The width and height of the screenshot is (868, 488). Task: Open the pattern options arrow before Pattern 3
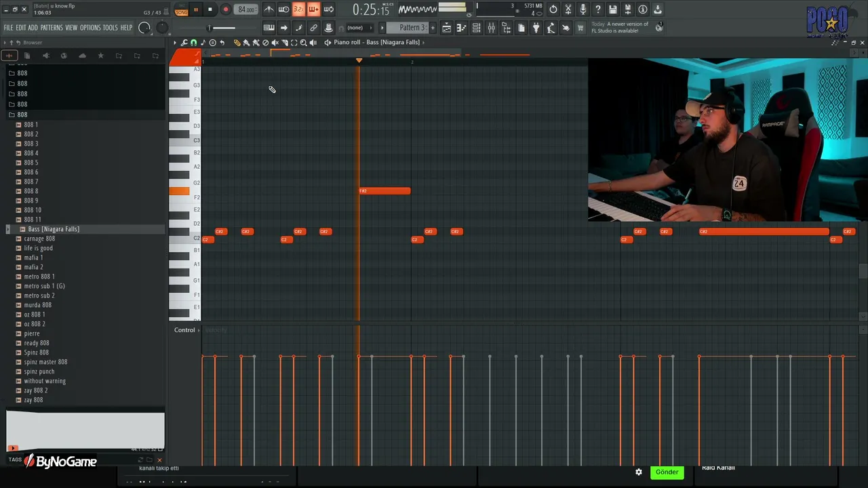pos(382,28)
